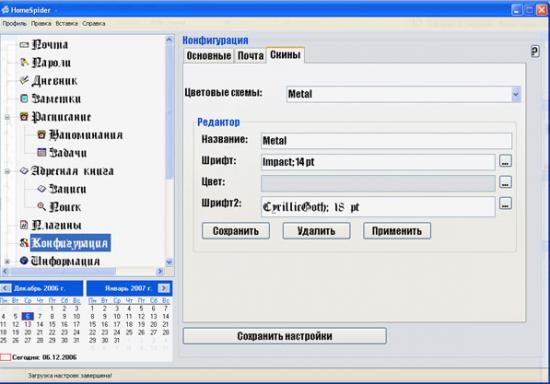Viewport: 550px width, 384px height.
Task: Open the Справка menu
Action: 94,23
